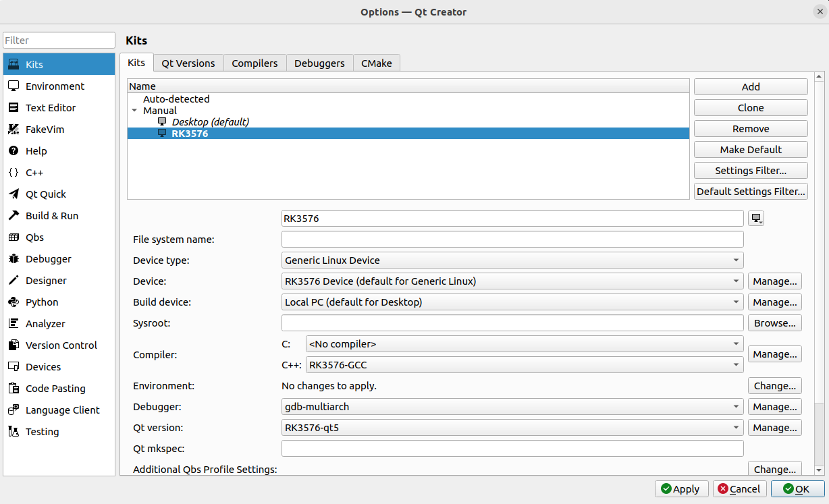Open the Python icon category
The image size is (829, 504).
13,302
